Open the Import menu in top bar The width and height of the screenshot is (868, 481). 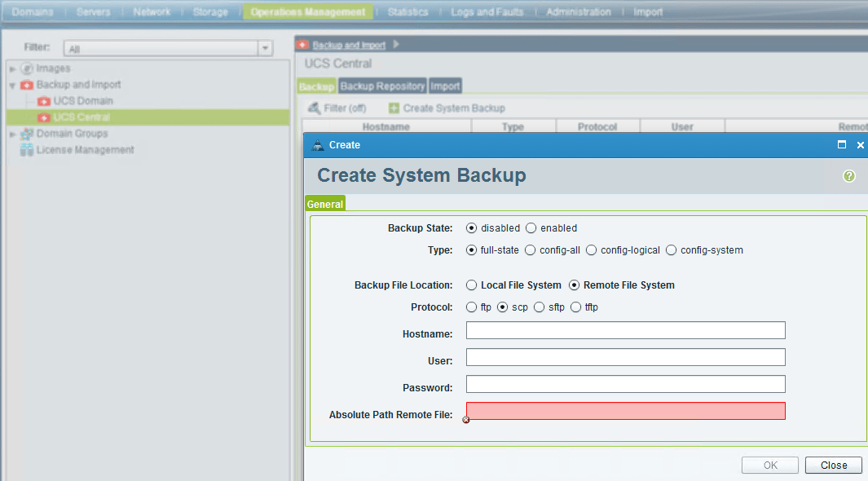[648, 11]
